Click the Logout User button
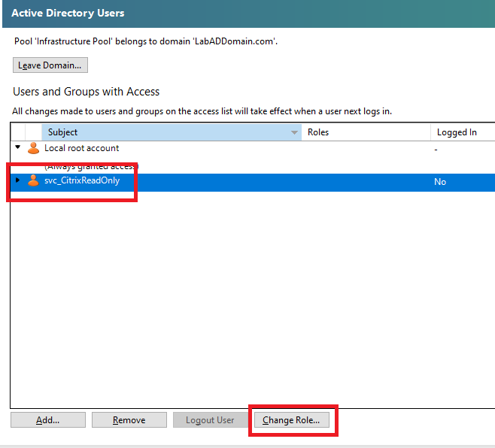Image resolution: width=495 pixels, height=448 pixels. point(210,420)
